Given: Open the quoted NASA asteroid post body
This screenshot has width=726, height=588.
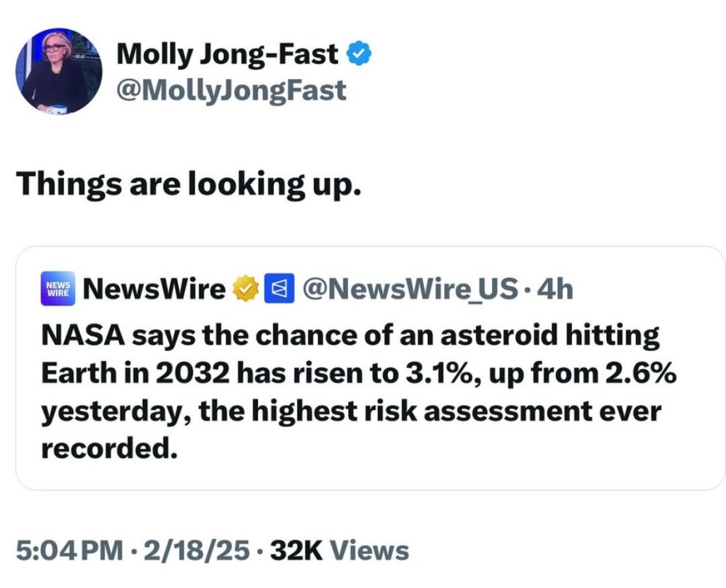Looking at the screenshot, I should tap(354, 390).
